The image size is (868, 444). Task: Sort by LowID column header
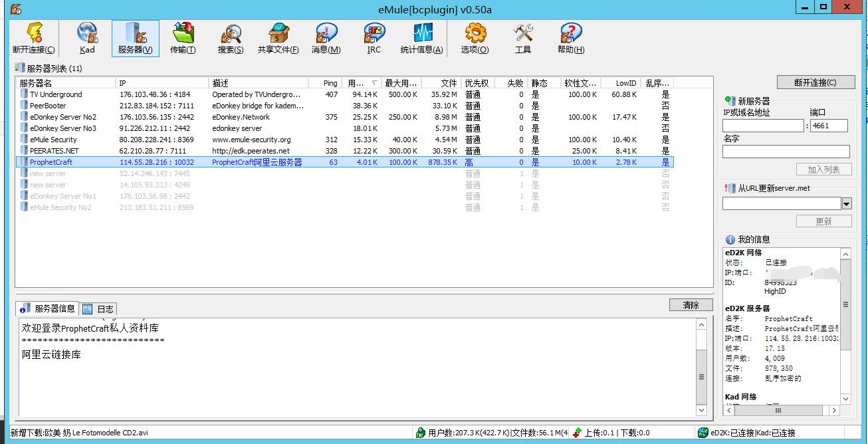coord(621,83)
